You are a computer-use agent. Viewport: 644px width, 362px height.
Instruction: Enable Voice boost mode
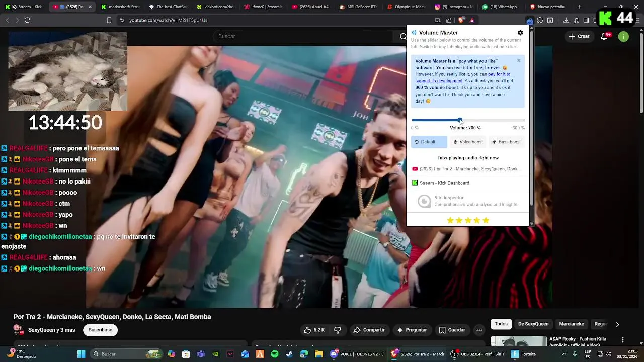(468, 142)
